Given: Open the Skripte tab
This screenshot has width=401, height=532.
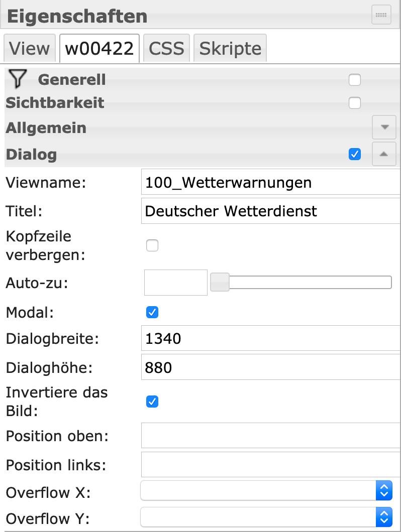Looking at the screenshot, I should tap(230, 49).
